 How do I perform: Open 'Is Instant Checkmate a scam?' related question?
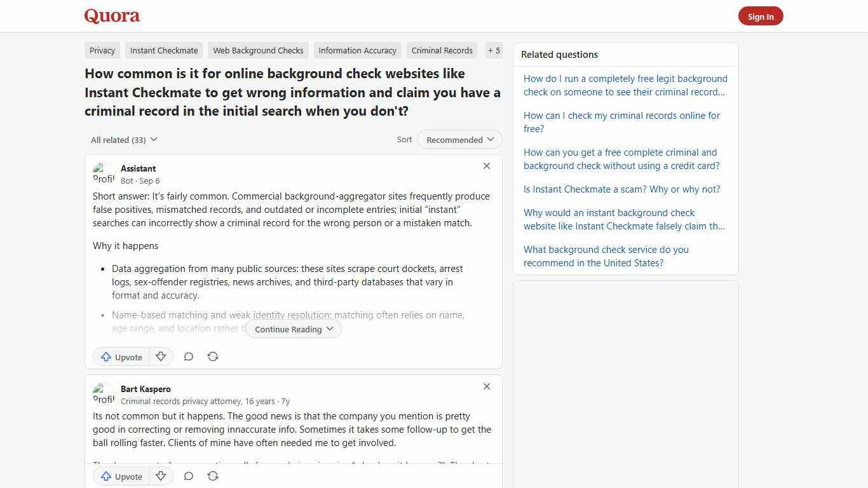pyautogui.click(x=621, y=189)
